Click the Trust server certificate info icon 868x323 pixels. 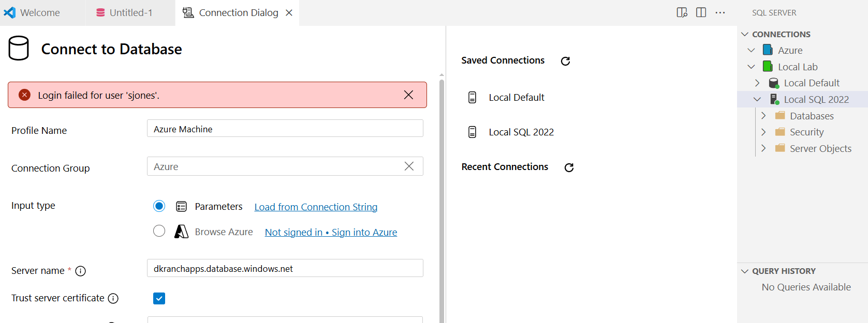point(113,299)
